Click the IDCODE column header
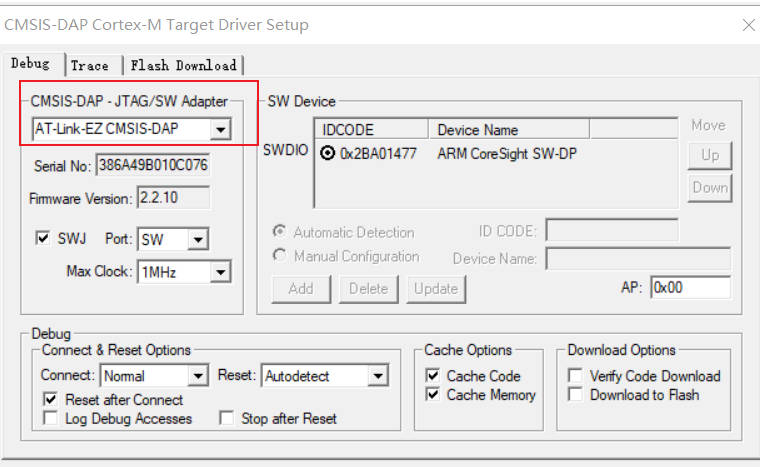The image size is (760, 467). coord(372,130)
